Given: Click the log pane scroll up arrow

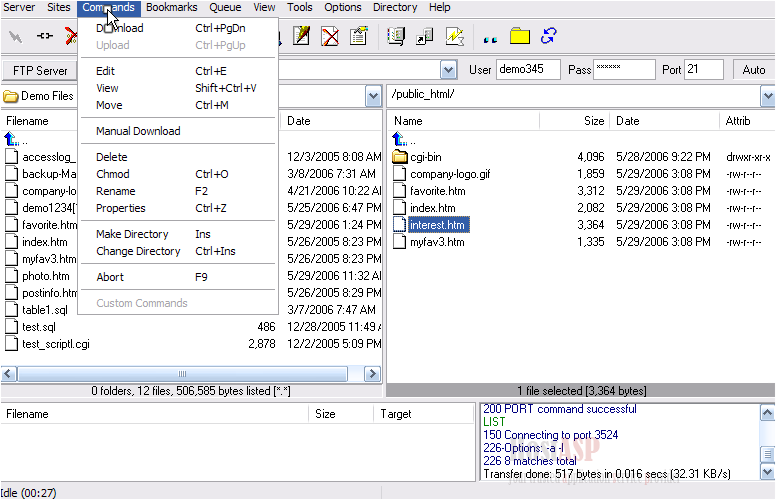Looking at the screenshot, I should point(767,412).
